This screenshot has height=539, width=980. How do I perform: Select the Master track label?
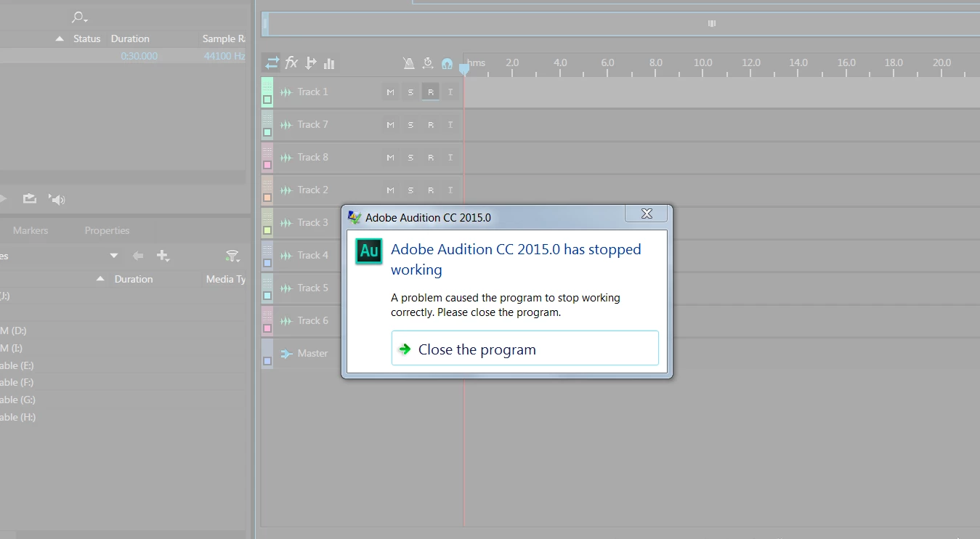(313, 353)
